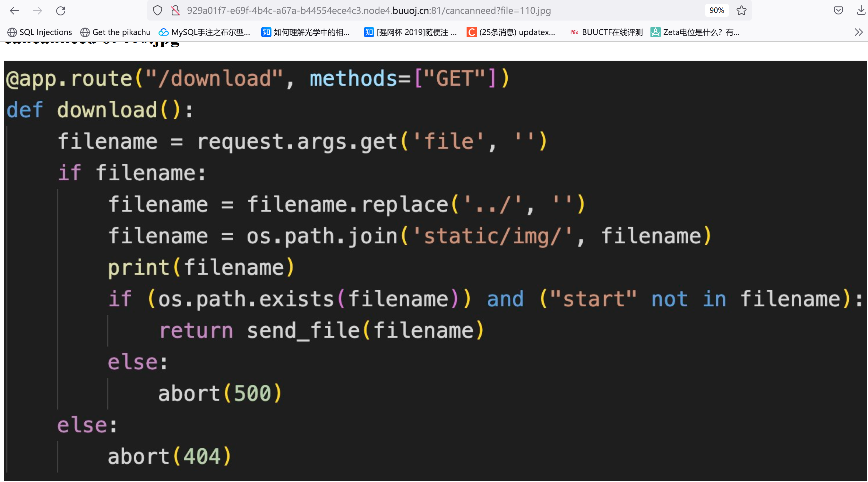Open the (25条消息) updatex bookmark

pyautogui.click(x=511, y=32)
